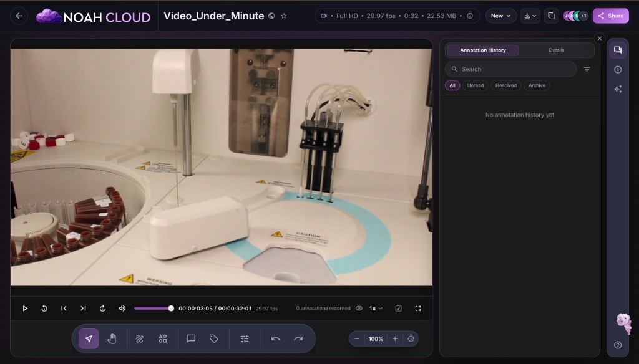639x364 pixels.
Task: Undo the last action
Action: coord(275,338)
